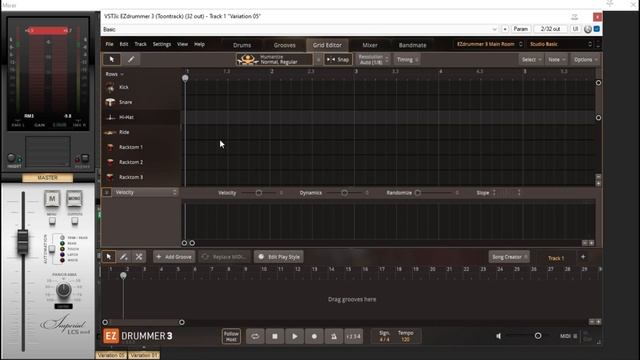Viewport: 640px width, 360px height.
Task: Toggle loop playback in transport
Action: tap(255, 336)
